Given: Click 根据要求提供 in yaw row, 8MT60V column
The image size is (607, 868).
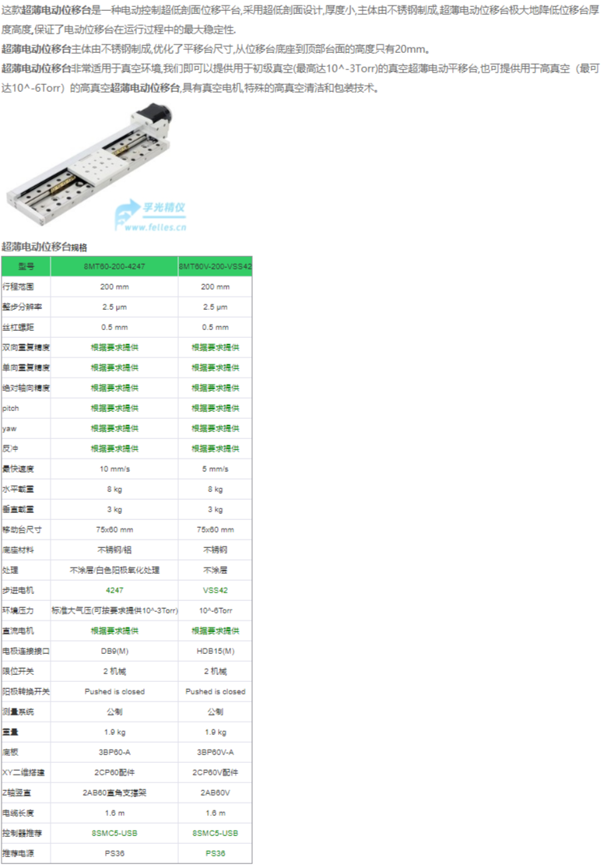Looking at the screenshot, I should coord(216,428).
